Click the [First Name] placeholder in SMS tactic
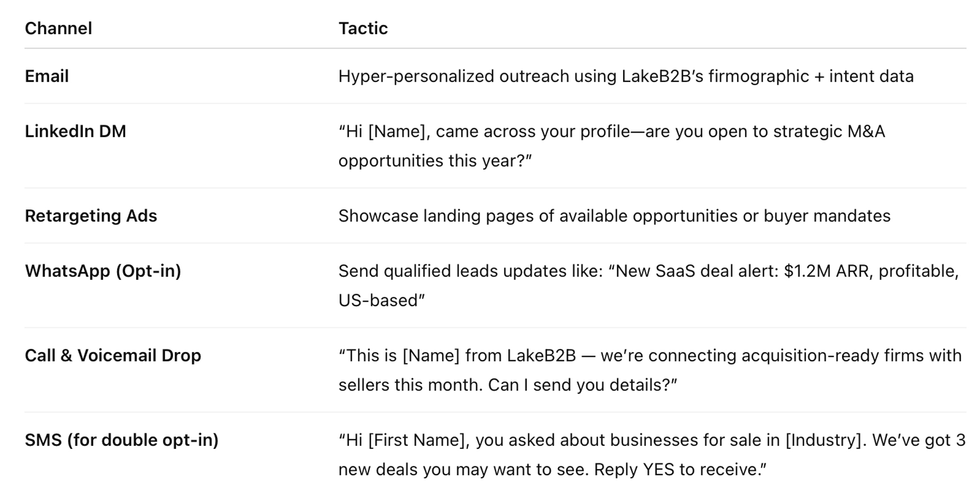The image size is (980, 499). [419, 440]
